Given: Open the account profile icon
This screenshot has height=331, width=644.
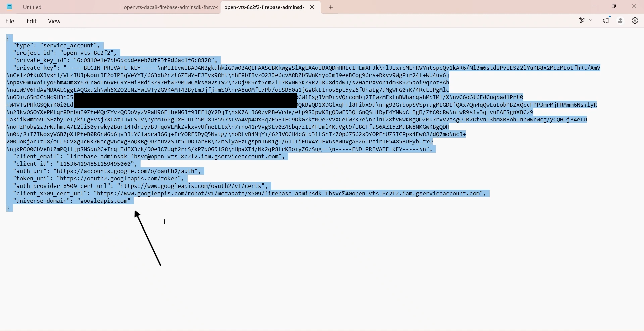Looking at the screenshot, I should pos(621,21).
